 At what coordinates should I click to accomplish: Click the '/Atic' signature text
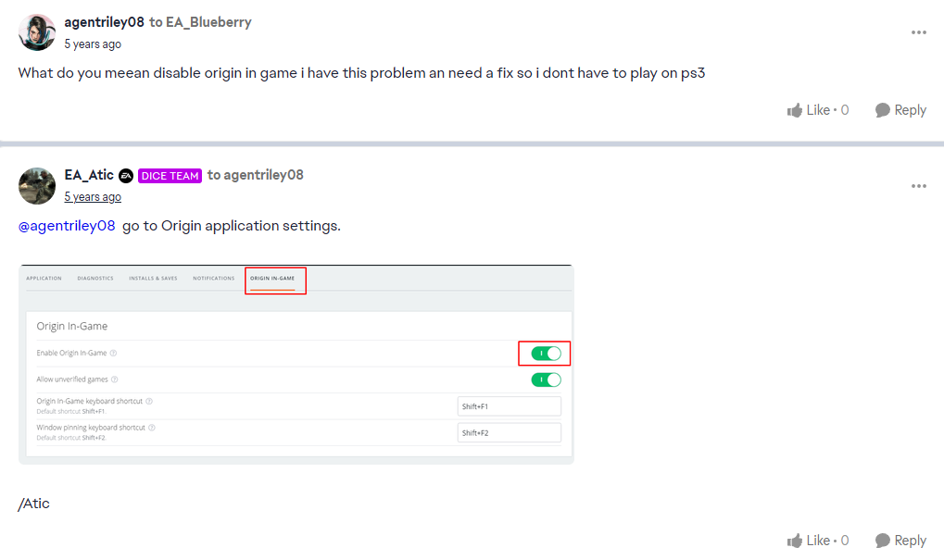click(x=33, y=504)
